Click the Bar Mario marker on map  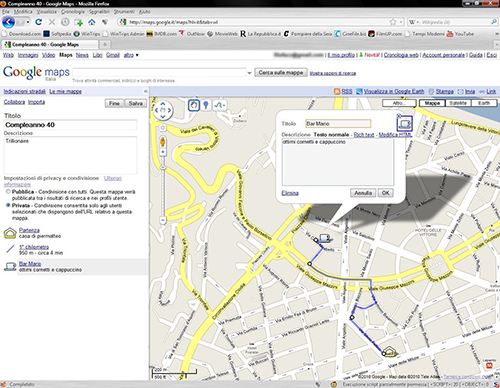pos(325,238)
